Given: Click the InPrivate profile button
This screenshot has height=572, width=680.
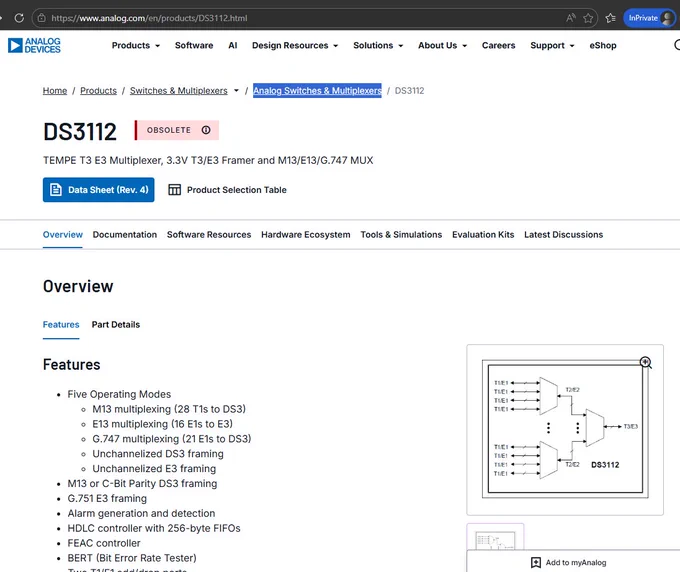Looking at the screenshot, I should [651, 18].
